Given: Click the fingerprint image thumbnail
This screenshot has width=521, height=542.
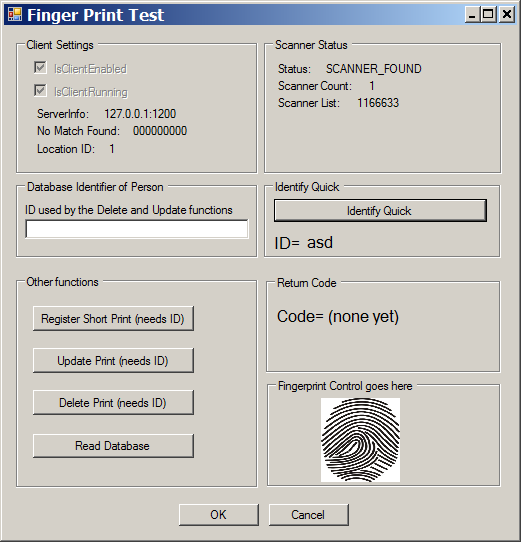Looking at the screenshot, I should pyautogui.click(x=360, y=440).
